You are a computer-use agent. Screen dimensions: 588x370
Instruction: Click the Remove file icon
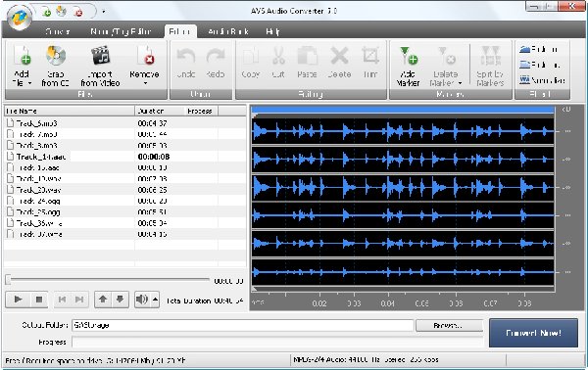click(145, 56)
